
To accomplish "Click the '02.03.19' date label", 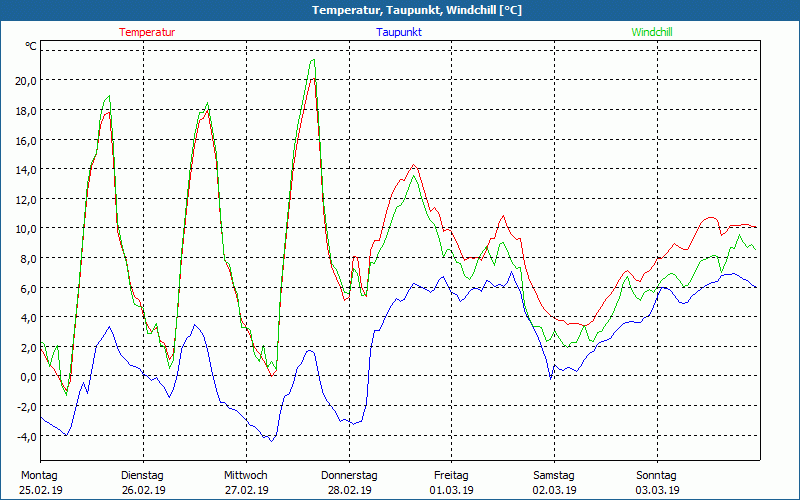I will point(555,490).
